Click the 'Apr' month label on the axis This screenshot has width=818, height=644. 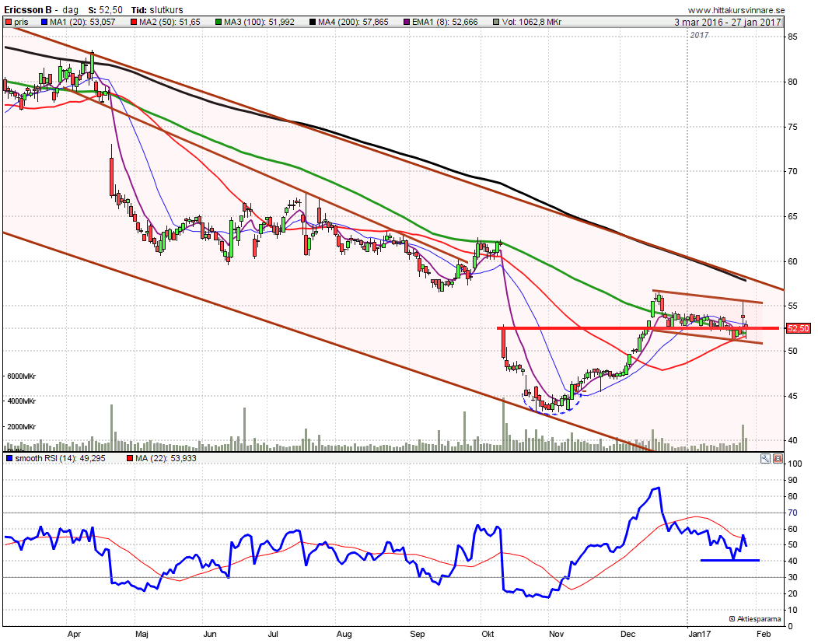[74, 634]
